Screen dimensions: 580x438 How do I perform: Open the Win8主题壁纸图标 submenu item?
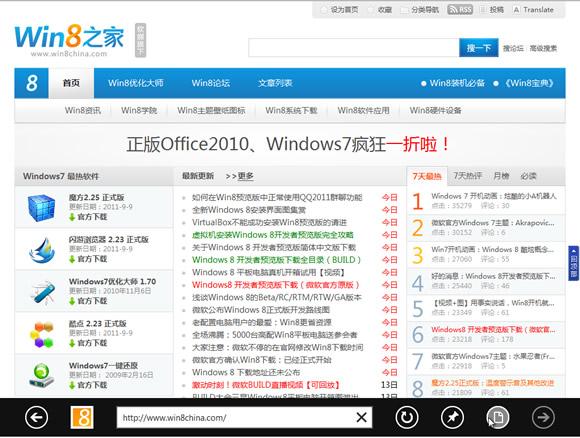coord(211,110)
